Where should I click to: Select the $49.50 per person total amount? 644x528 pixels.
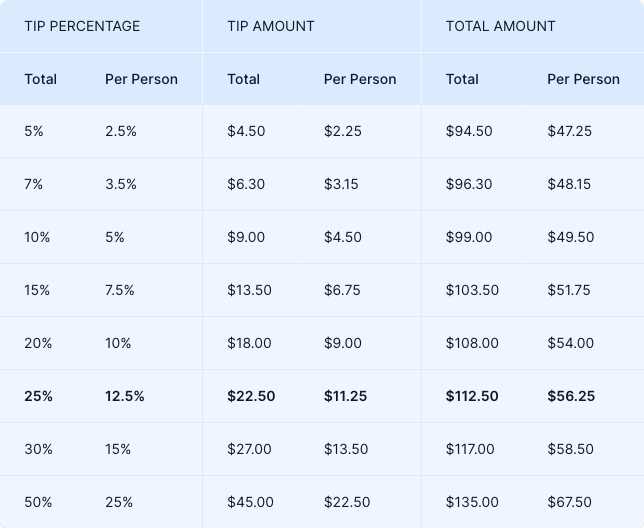point(570,237)
